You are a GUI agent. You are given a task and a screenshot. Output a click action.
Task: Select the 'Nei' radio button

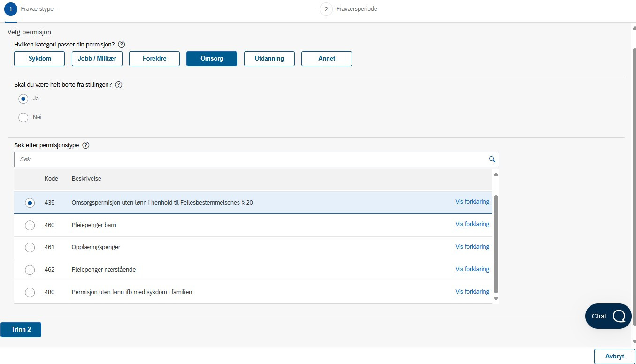(23, 117)
